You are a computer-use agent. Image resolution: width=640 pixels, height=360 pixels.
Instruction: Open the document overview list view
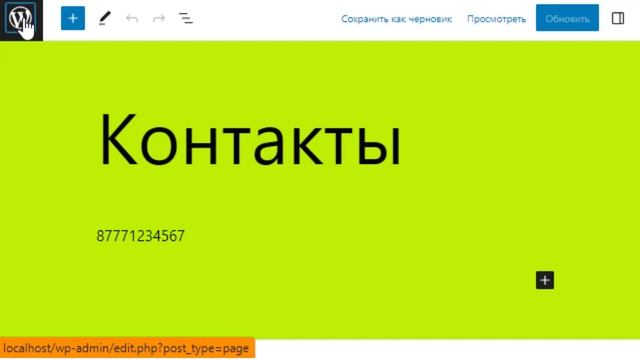[186, 18]
